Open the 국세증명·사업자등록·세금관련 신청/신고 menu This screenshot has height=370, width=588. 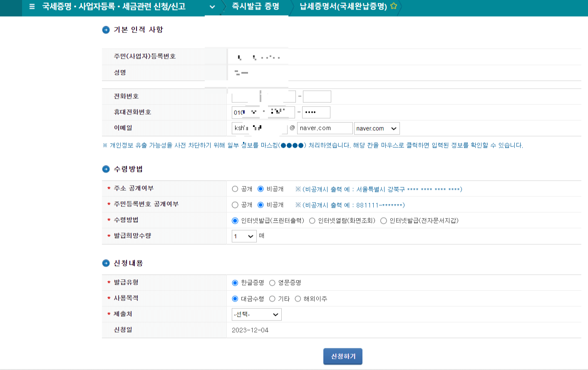tap(114, 7)
